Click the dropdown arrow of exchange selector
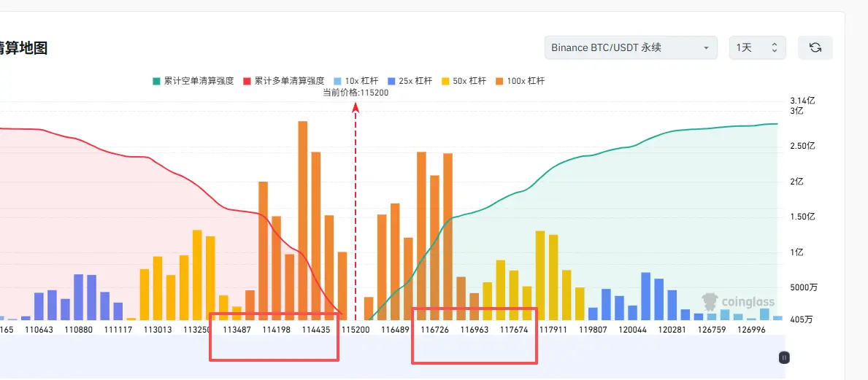The height and width of the screenshot is (380, 868). (x=706, y=48)
